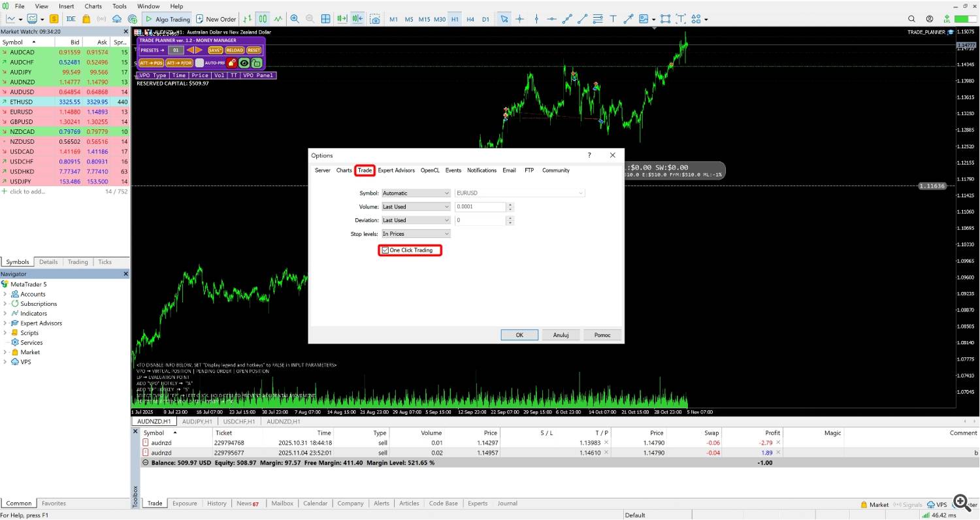Select ETHUSD row in Market Watch

point(65,102)
